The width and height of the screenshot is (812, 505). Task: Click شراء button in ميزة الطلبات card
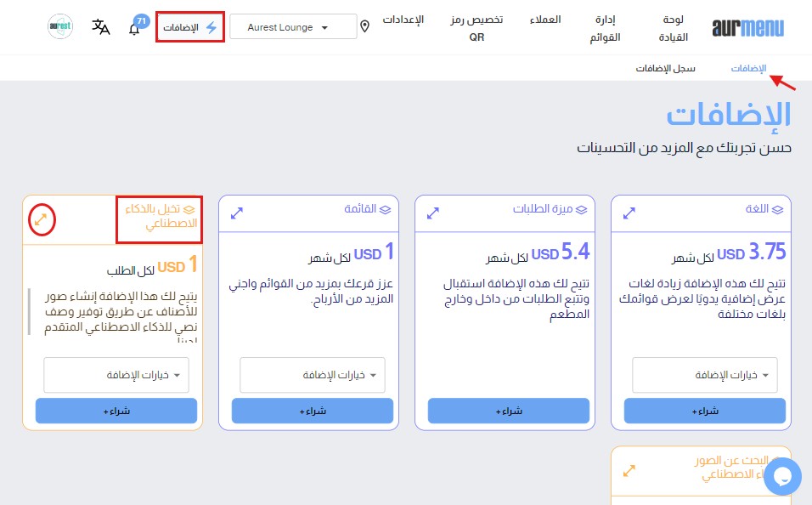coord(508,411)
